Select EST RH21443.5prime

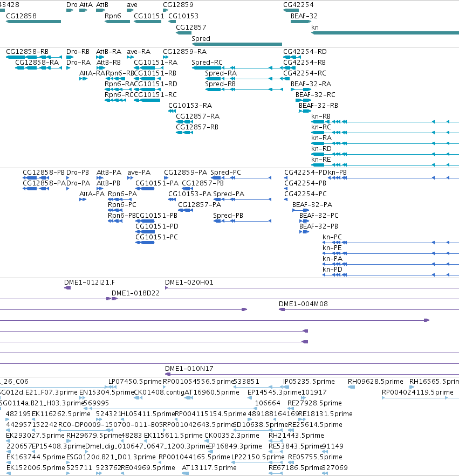tap(276, 441)
